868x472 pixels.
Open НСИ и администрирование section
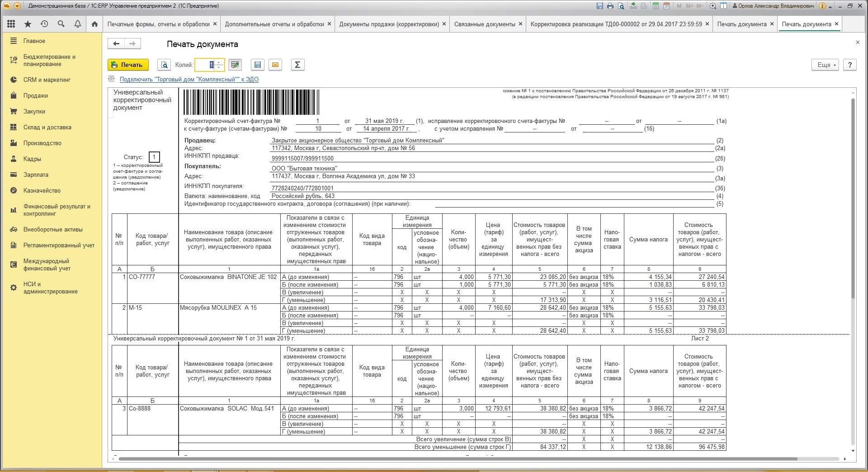(x=51, y=288)
